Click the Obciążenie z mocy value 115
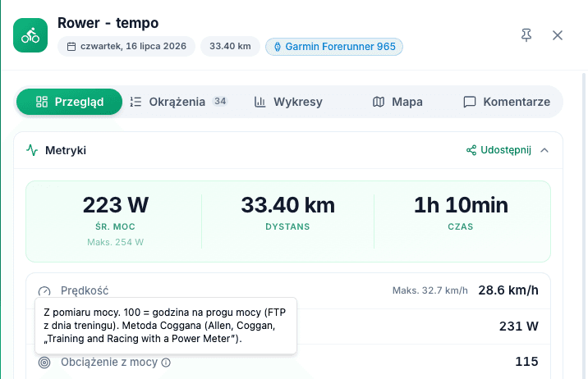The width and height of the screenshot is (588, 379). tap(526, 362)
